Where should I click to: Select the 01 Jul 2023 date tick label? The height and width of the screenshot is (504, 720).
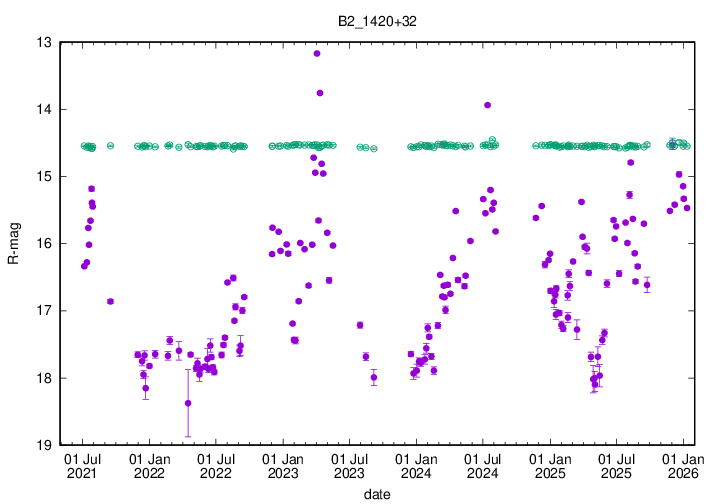pyautogui.click(x=349, y=465)
